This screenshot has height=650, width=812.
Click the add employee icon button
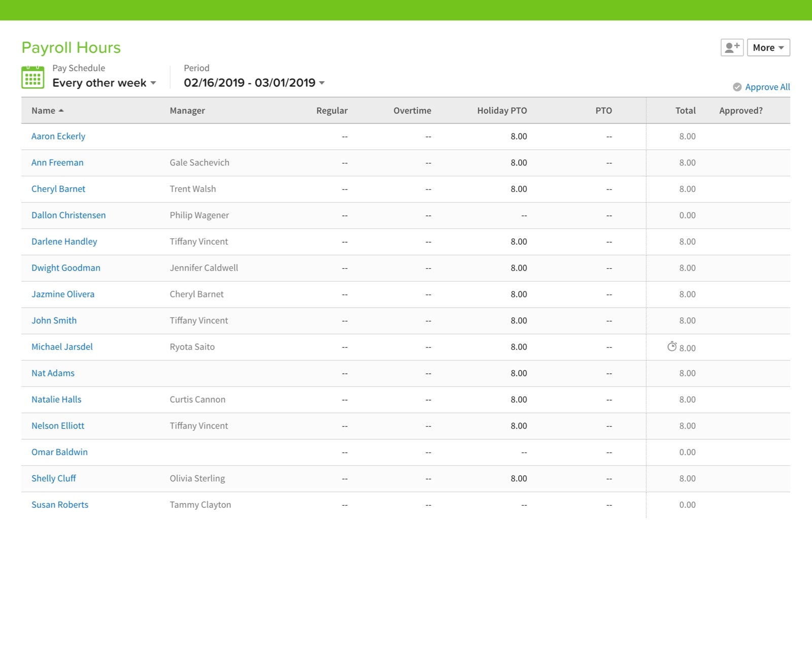732,48
